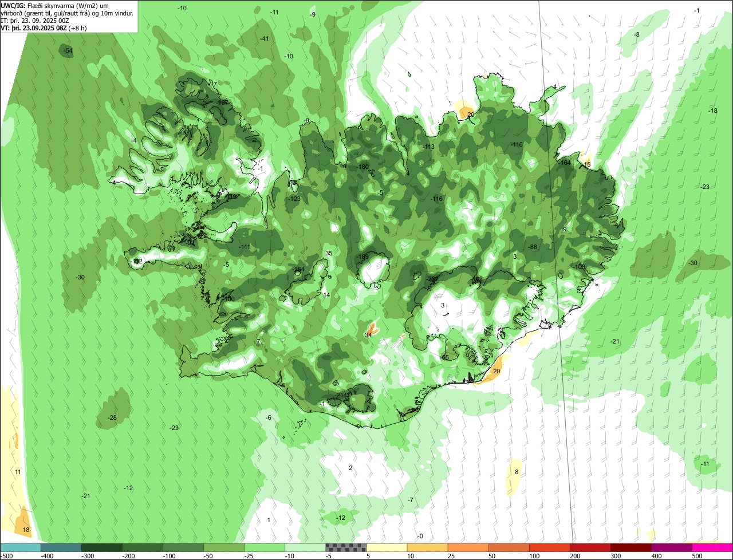Click the map value '9' in eastern Iceland
This screenshot has height=560, width=733.
(565, 229)
